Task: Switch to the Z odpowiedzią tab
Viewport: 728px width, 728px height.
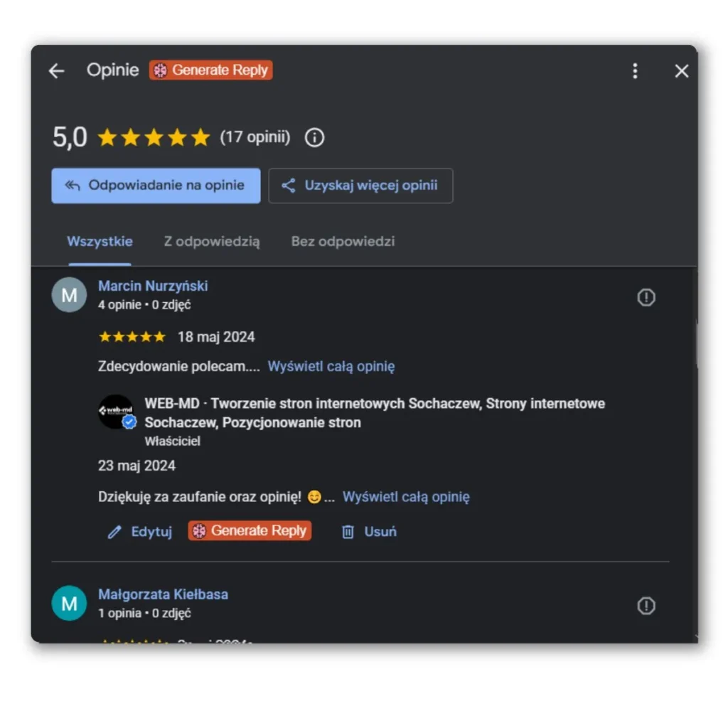Action: coord(212,242)
